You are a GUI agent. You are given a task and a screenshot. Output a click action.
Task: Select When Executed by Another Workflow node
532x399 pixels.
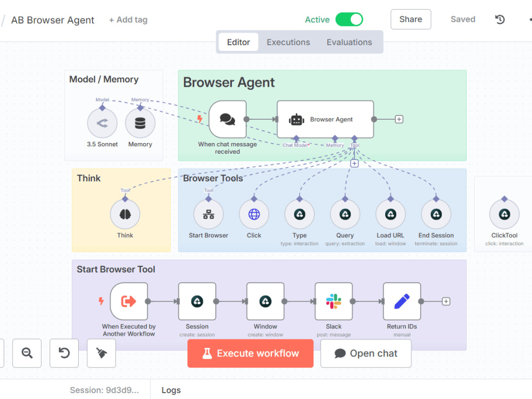tap(129, 301)
